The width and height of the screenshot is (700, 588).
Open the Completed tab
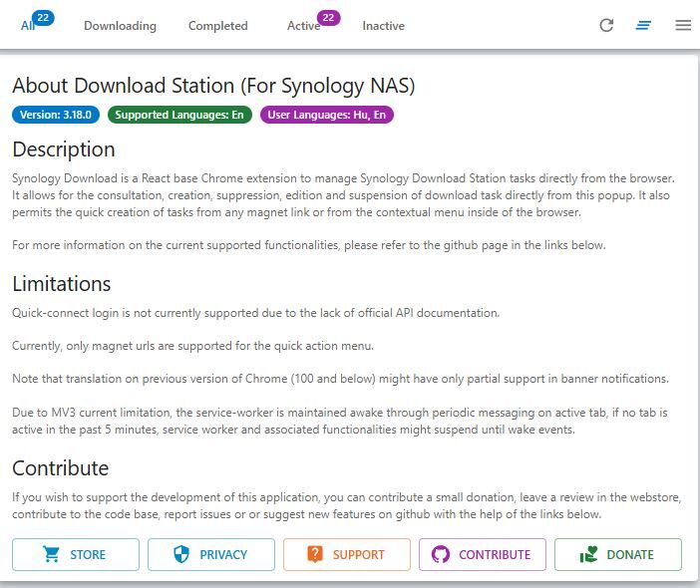click(x=217, y=26)
